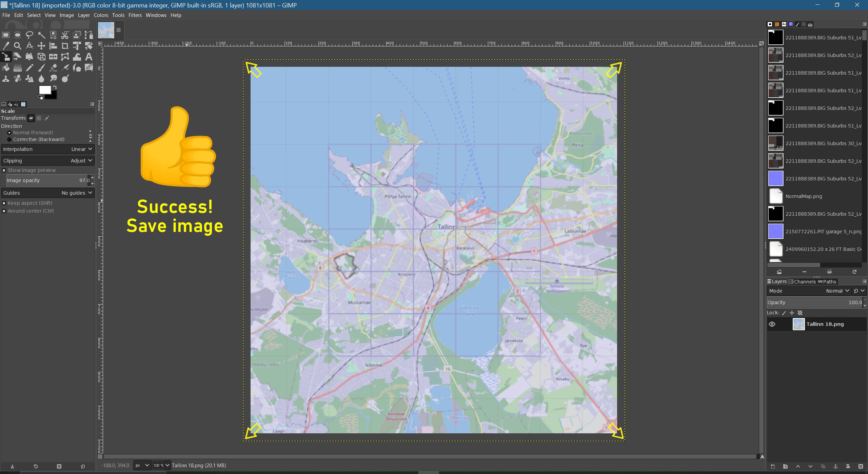The width and height of the screenshot is (868, 474).
Task: Pick the Crop tool
Action: pyautogui.click(x=65, y=46)
